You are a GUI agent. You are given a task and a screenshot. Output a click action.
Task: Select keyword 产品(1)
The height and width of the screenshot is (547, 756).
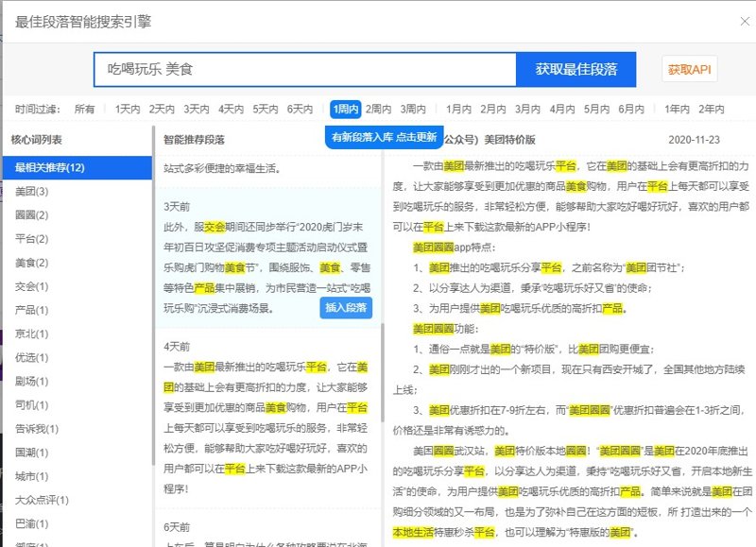[x=31, y=310]
